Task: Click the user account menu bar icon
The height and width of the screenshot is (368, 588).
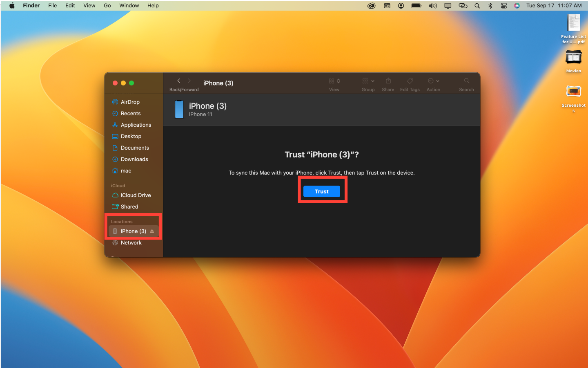Action: point(401,6)
